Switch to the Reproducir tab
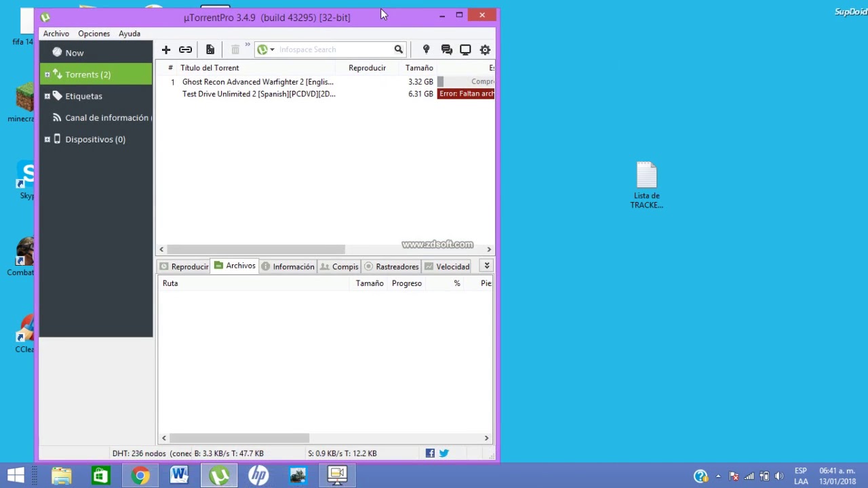The width and height of the screenshot is (868, 488). (x=184, y=266)
